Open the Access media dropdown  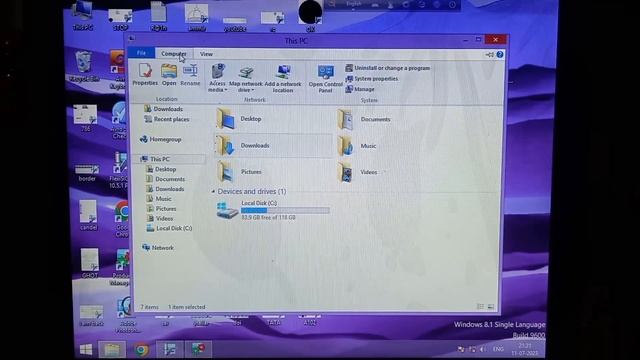[x=217, y=78]
